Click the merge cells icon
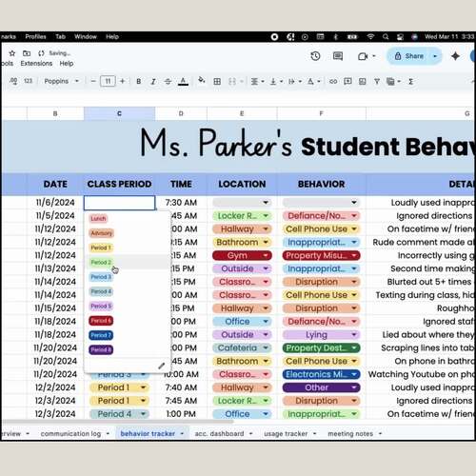 coord(232,82)
